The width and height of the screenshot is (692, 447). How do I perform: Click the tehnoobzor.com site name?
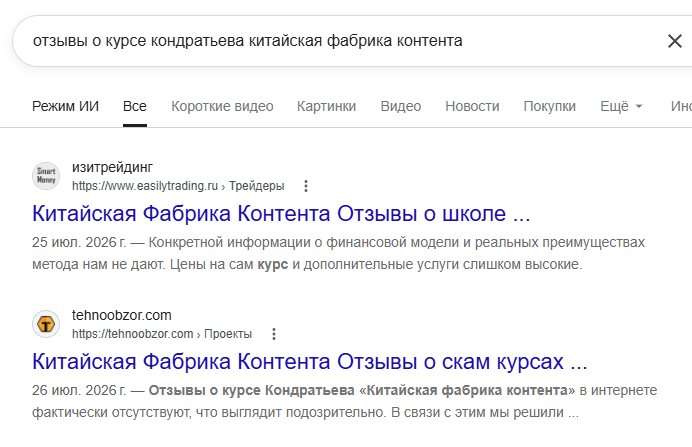(x=122, y=315)
